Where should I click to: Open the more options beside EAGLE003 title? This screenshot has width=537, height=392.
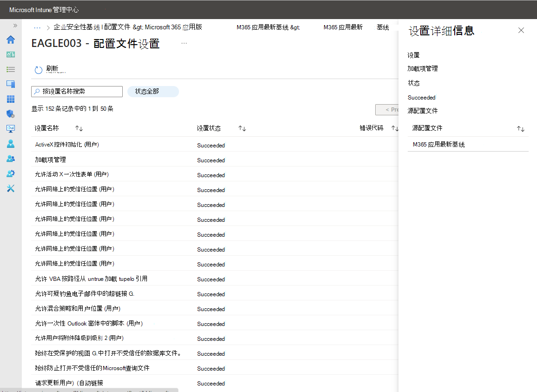point(184,43)
